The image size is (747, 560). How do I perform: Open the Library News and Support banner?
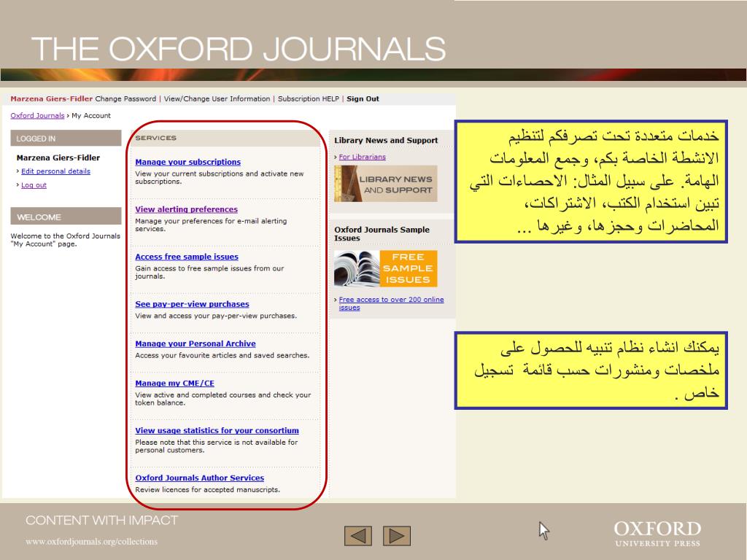385,183
